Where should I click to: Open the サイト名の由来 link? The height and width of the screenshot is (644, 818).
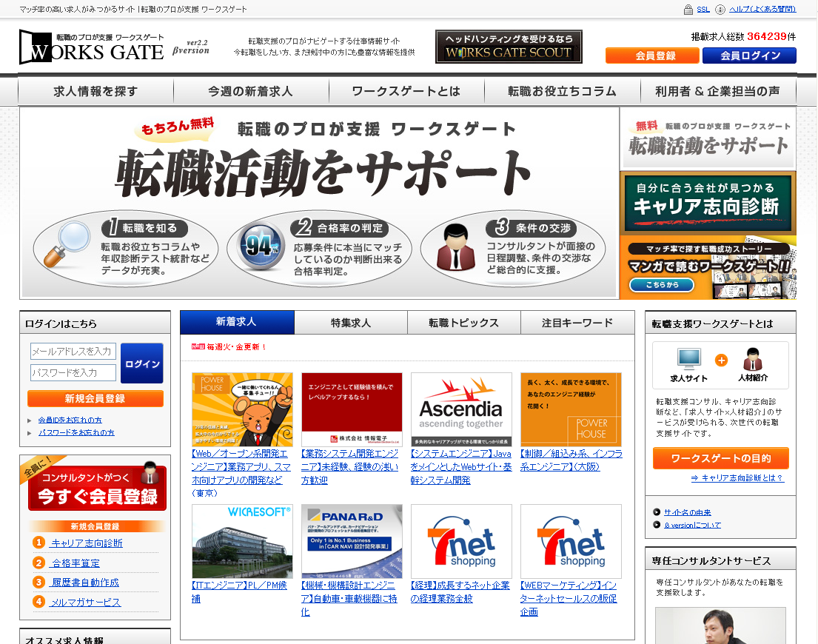687,512
